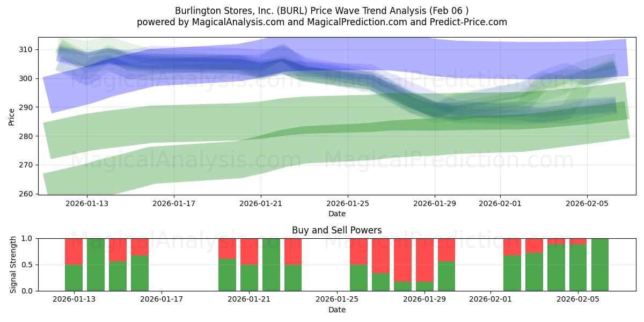
Task: Click 2026-01-29 tick on Buy and Sell chart
Action: click(425, 299)
